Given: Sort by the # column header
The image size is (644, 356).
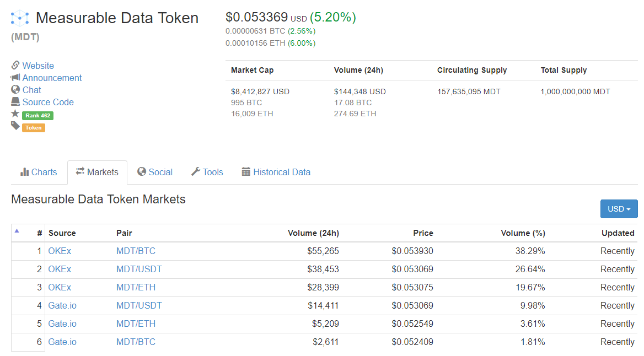Looking at the screenshot, I should point(40,233).
